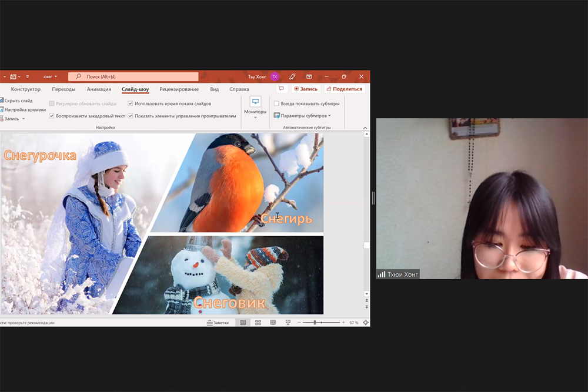This screenshot has height=392, width=588.
Task: Open the Справка tab
Action: coord(239,89)
